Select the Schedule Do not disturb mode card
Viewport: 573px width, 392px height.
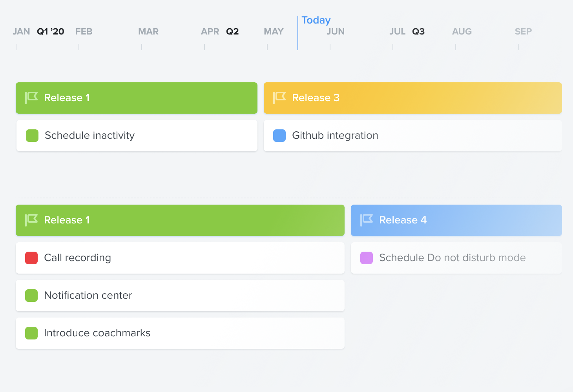tap(456, 258)
